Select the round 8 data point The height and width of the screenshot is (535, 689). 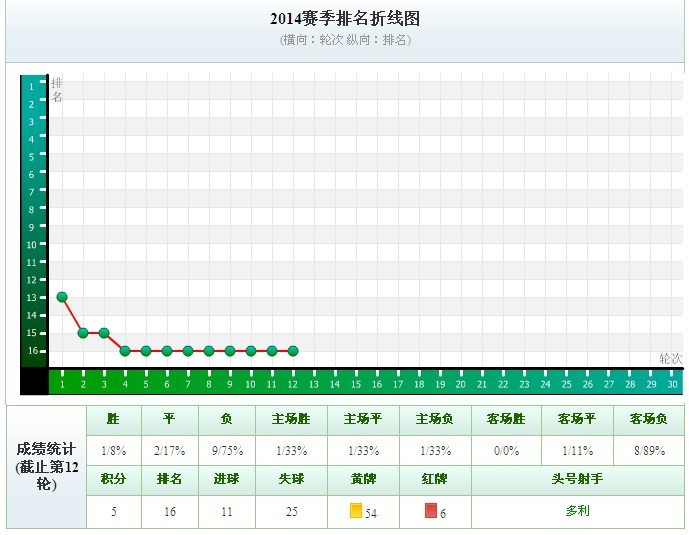pyautogui.click(x=209, y=351)
